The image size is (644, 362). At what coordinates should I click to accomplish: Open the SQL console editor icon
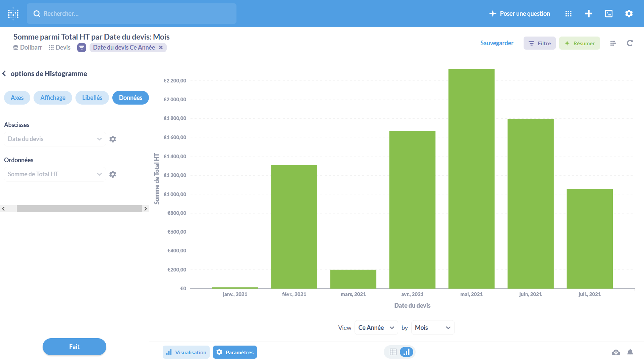point(608,14)
